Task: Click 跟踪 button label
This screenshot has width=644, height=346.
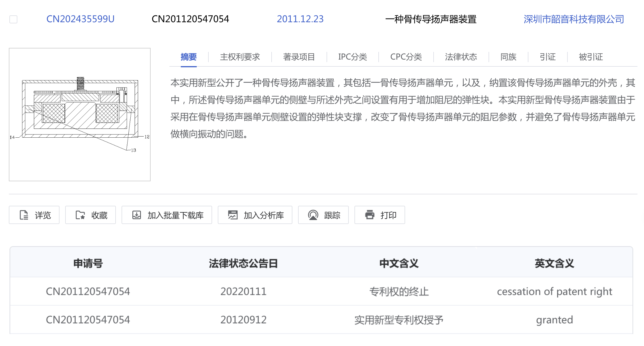Action: [x=332, y=215]
